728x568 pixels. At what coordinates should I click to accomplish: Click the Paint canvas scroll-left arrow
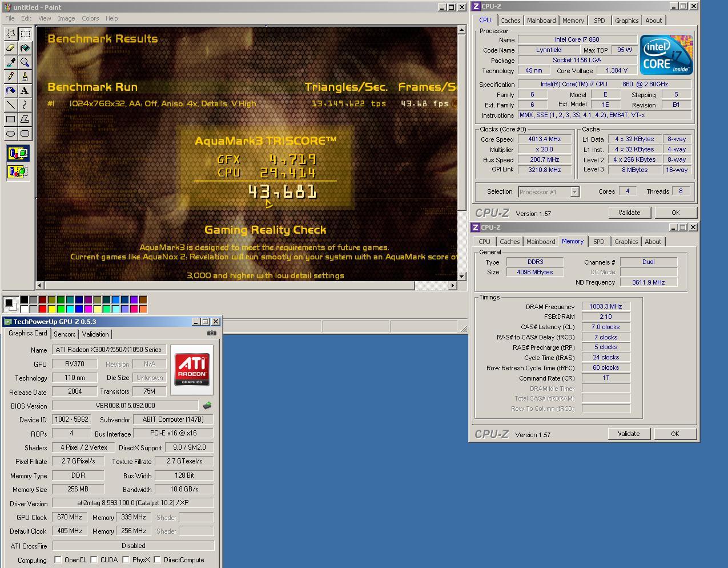[x=40, y=285]
